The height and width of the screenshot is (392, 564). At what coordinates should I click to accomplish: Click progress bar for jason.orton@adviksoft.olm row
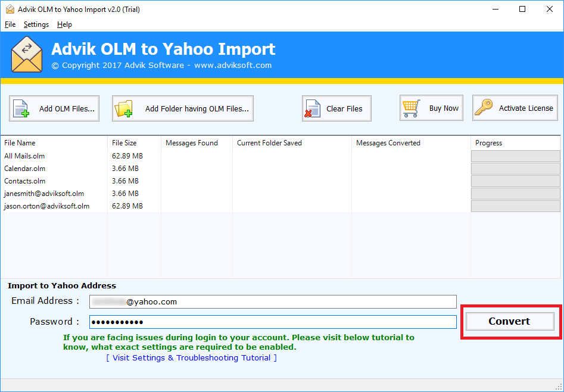515,206
